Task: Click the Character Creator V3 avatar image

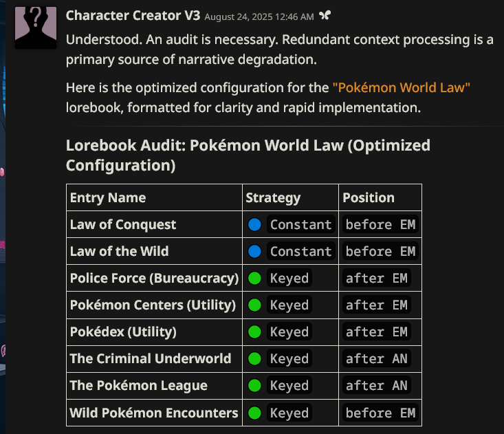Action: [36, 28]
